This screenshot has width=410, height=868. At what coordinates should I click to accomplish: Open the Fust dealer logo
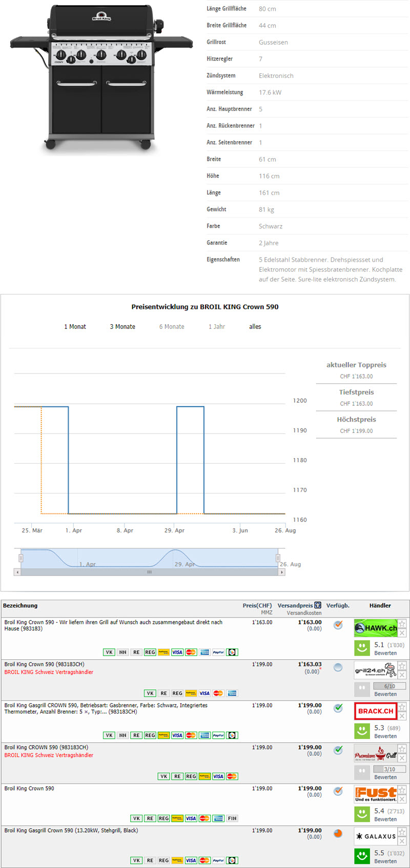(x=376, y=794)
